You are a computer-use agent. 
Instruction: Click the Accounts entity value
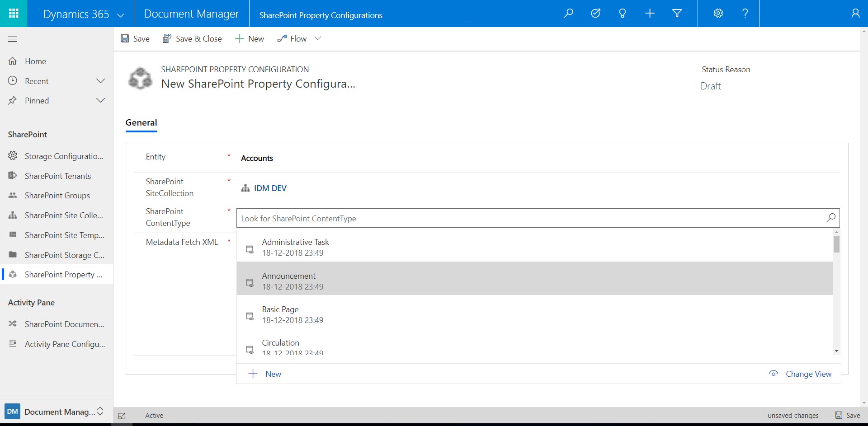257,158
